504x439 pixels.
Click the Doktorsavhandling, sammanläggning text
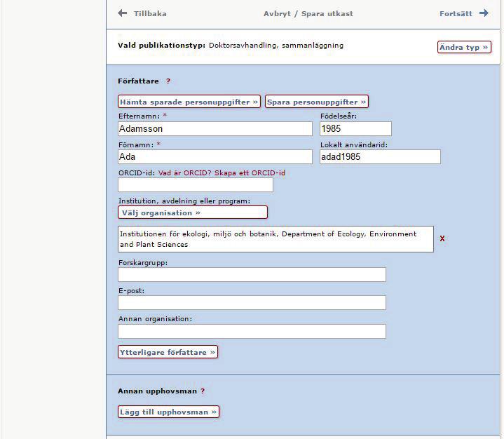point(276,46)
